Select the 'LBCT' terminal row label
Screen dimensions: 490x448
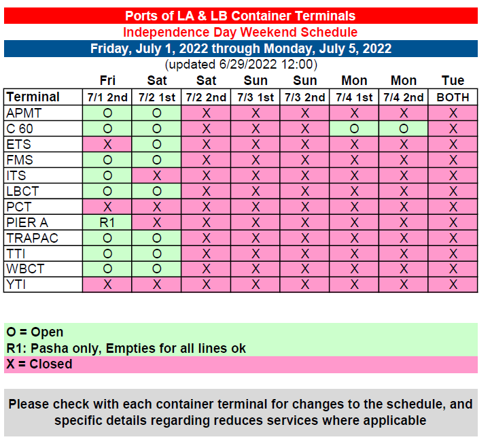pyautogui.click(x=43, y=191)
